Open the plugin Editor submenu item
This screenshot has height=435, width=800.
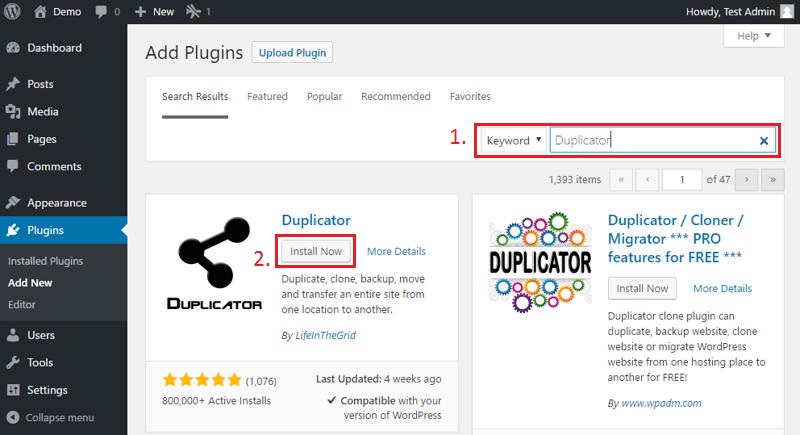(x=21, y=305)
